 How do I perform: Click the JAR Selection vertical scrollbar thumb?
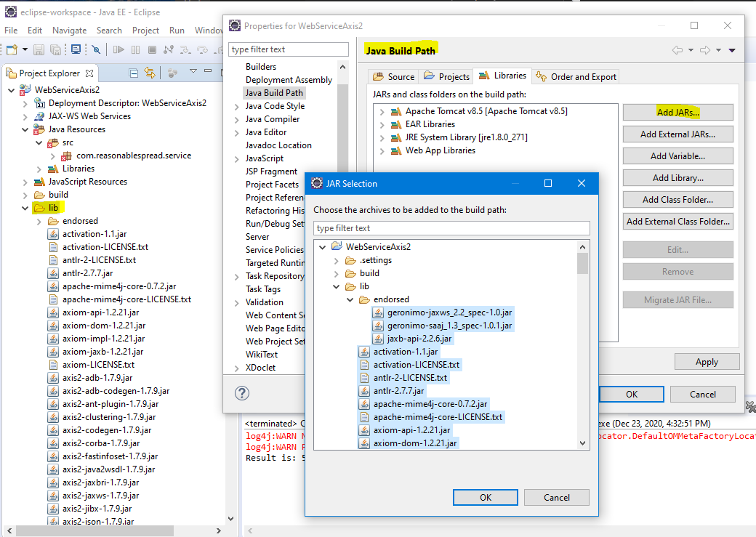coord(582,264)
